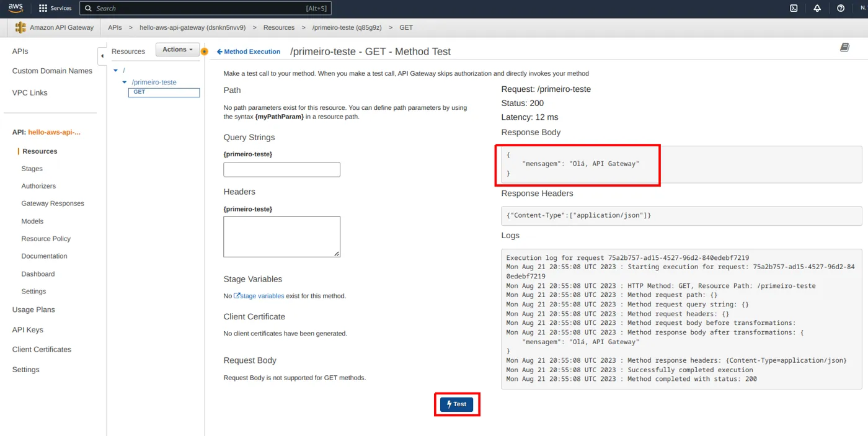The image size is (868, 436).
Task: Open hello-aws-api-gateway breadcrumb
Action: 193,27
